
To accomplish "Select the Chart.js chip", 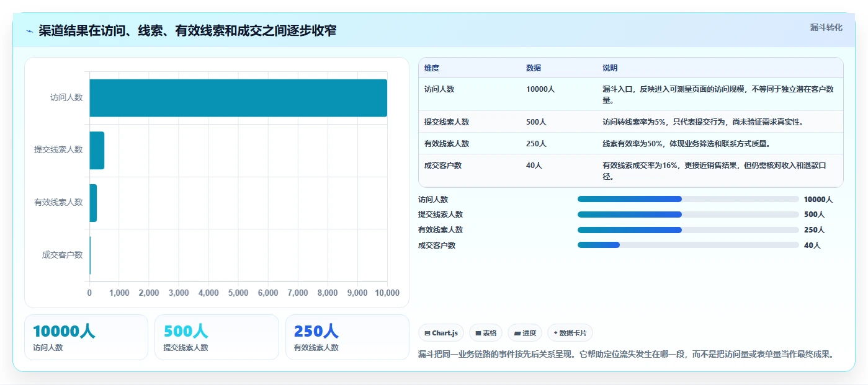I will (441, 333).
